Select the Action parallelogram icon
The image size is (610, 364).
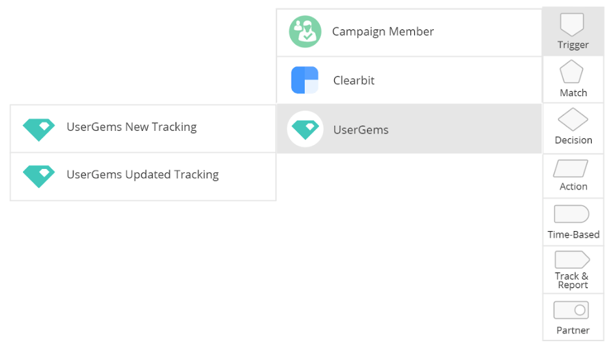(571, 168)
